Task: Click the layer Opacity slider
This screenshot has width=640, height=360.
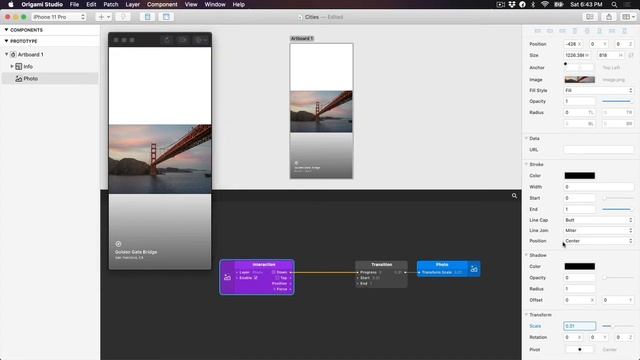Action: (x=616, y=101)
